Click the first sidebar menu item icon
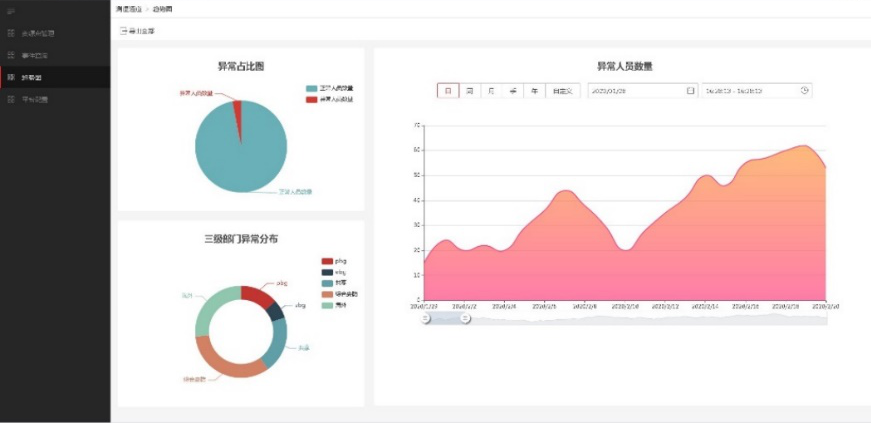 click(11, 33)
